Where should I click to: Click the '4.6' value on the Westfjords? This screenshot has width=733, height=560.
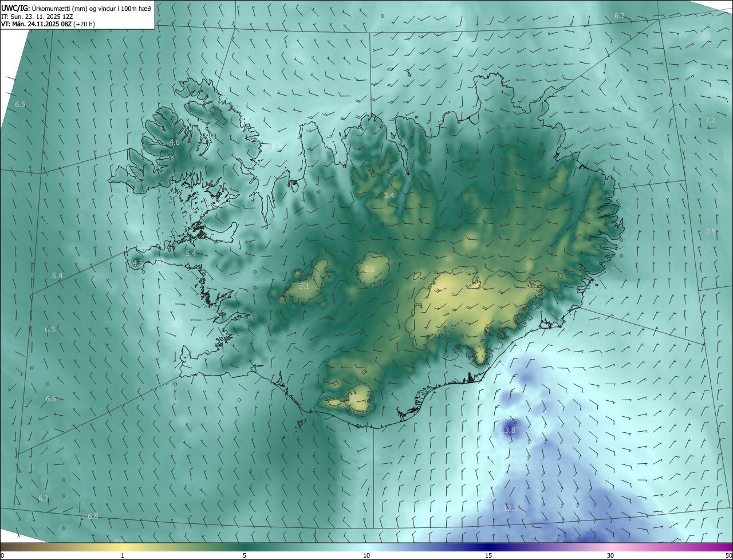[x=175, y=142]
